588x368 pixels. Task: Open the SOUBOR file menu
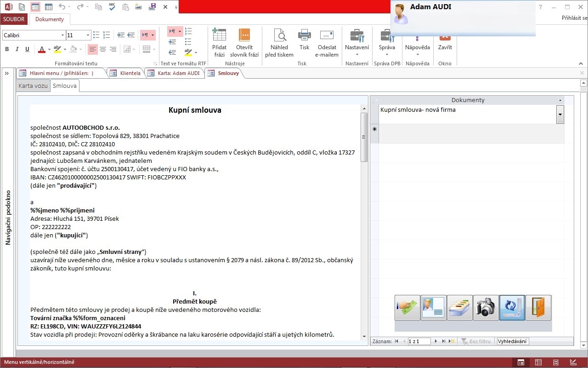tap(14, 19)
